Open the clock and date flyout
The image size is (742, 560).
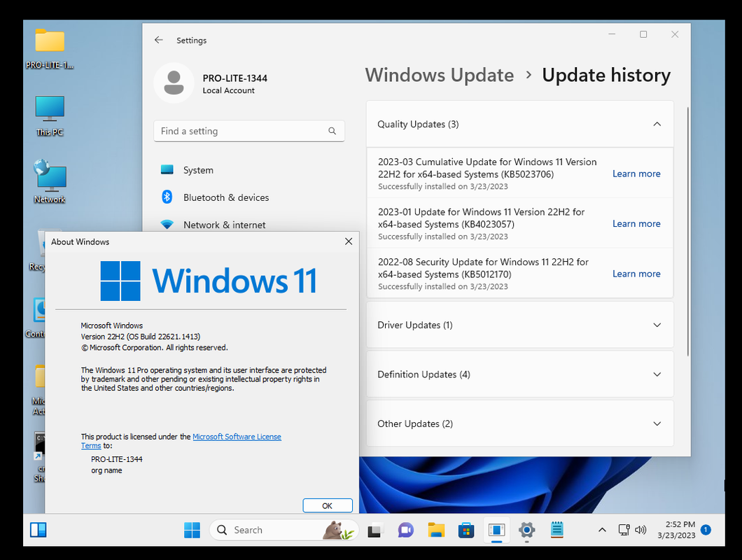[x=676, y=530]
